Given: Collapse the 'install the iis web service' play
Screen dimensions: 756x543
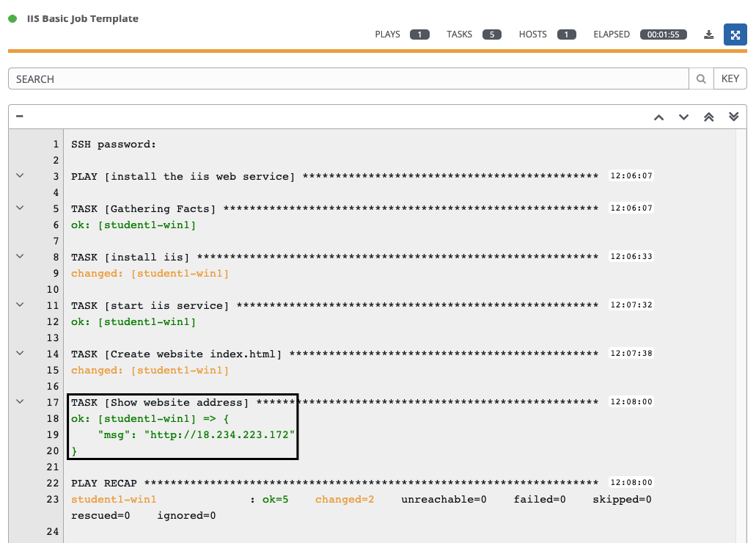Looking at the screenshot, I should [x=19, y=175].
